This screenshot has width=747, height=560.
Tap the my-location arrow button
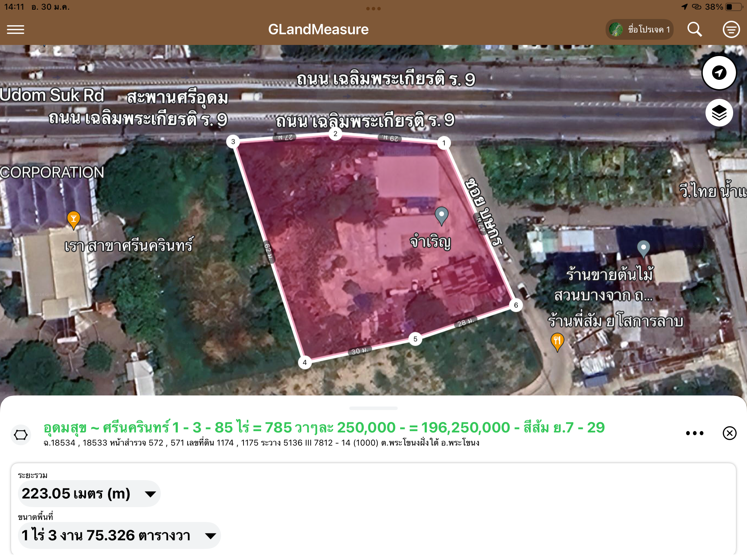(x=719, y=73)
